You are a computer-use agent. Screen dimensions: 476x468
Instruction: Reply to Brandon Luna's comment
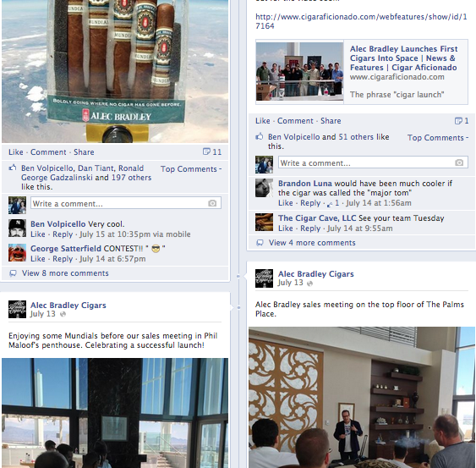(x=310, y=203)
